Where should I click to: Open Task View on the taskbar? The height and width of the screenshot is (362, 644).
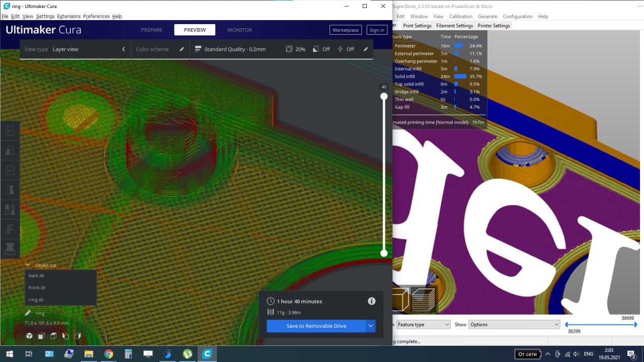pos(29,354)
